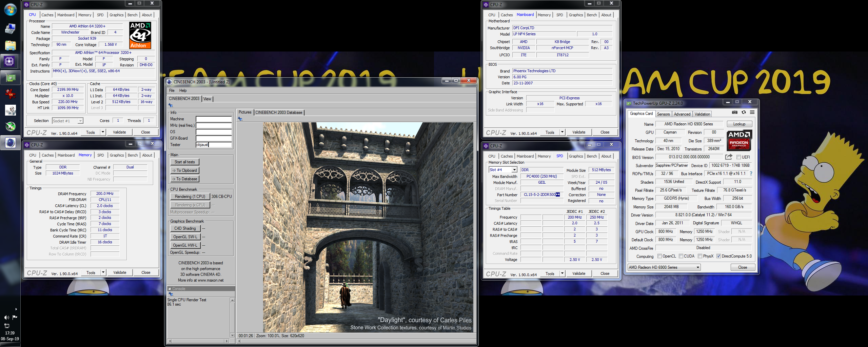Click the '-> To Database' button
Screen dimensions: 868x347
(x=185, y=179)
